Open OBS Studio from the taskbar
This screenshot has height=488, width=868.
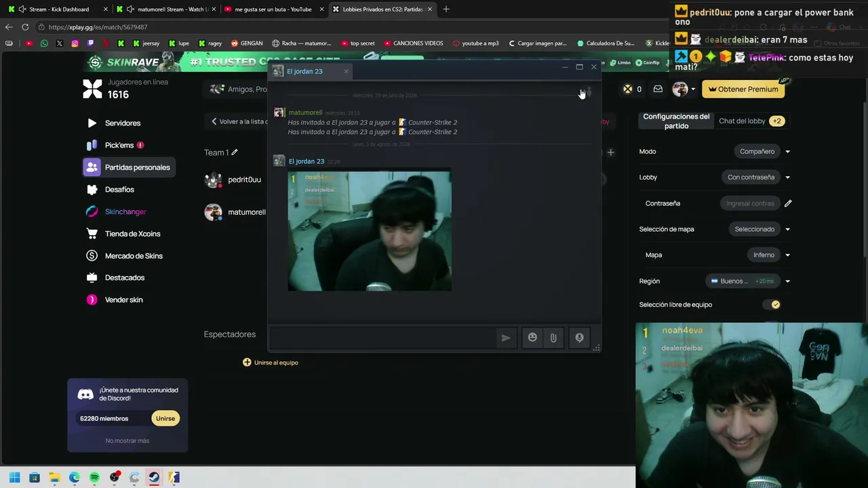114,478
